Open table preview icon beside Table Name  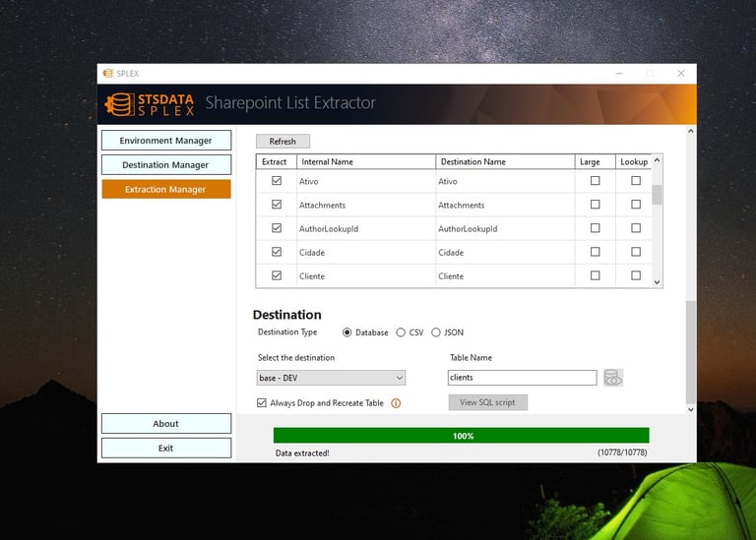[x=613, y=378]
